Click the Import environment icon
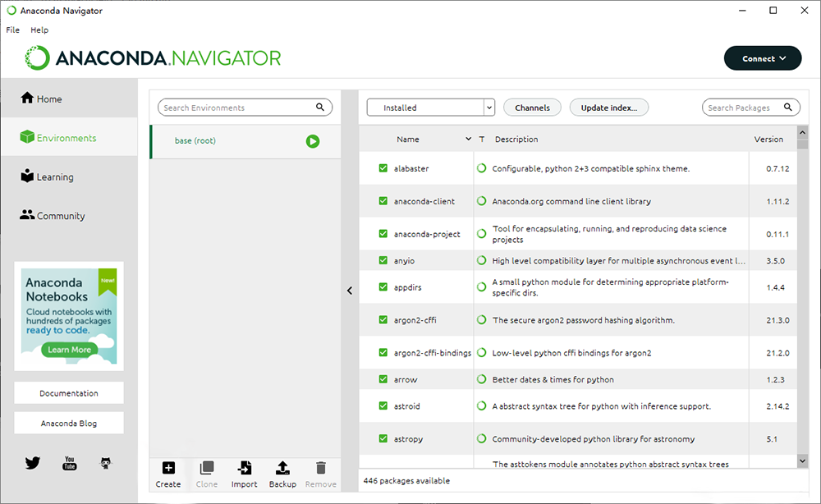 [x=244, y=469]
